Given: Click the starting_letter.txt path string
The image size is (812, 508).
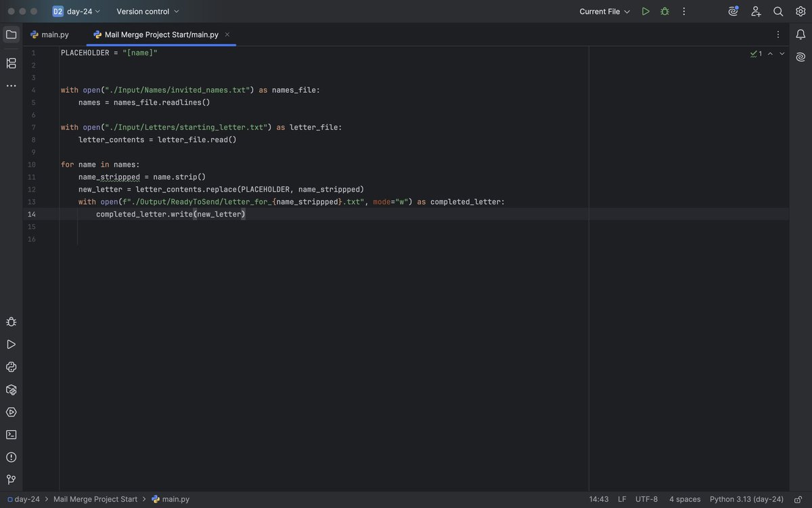Looking at the screenshot, I should (x=186, y=127).
